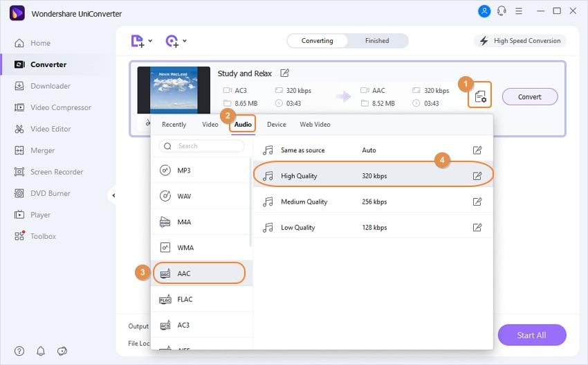
Task: Toggle High Speed Conversion
Action: pyautogui.click(x=520, y=41)
